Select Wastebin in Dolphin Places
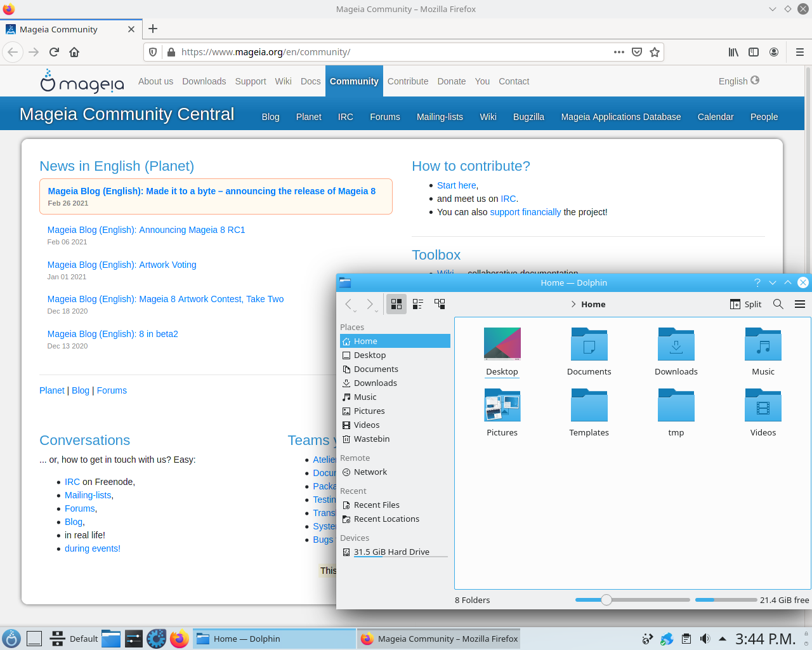The width and height of the screenshot is (812, 650). pyautogui.click(x=395, y=439)
